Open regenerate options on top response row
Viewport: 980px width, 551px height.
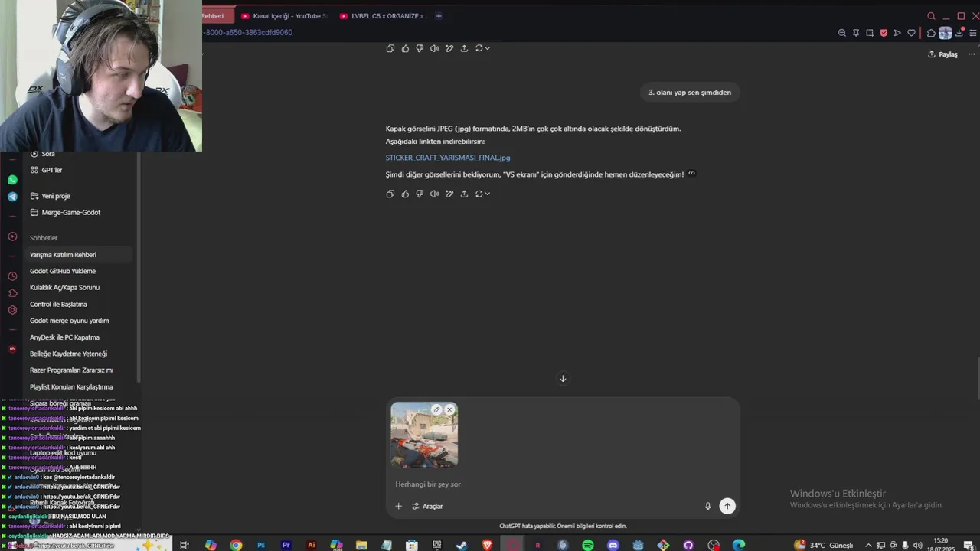click(x=482, y=48)
